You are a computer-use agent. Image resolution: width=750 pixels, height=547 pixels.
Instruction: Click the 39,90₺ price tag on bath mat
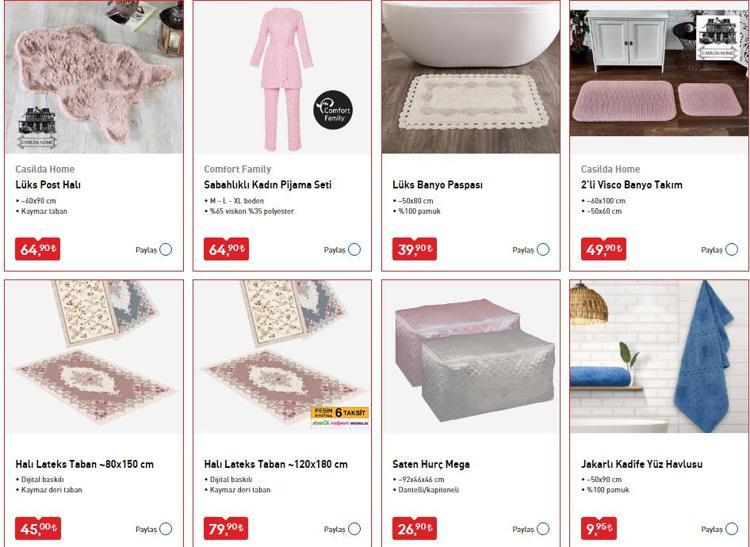tap(415, 249)
